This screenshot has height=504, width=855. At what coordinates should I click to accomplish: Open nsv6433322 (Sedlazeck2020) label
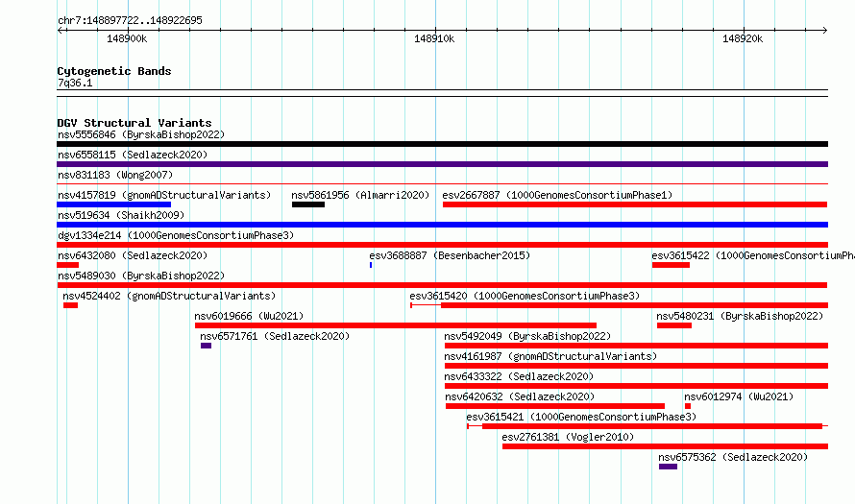click(519, 376)
